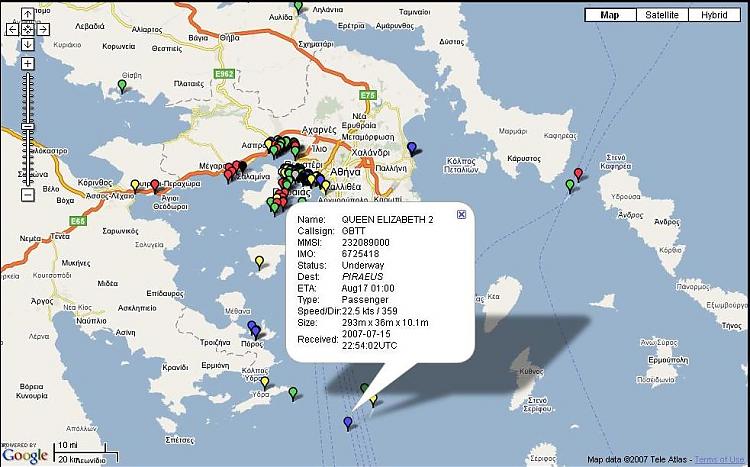Zoom out with the minus button
750x467 pixels.
coord(28,195)
